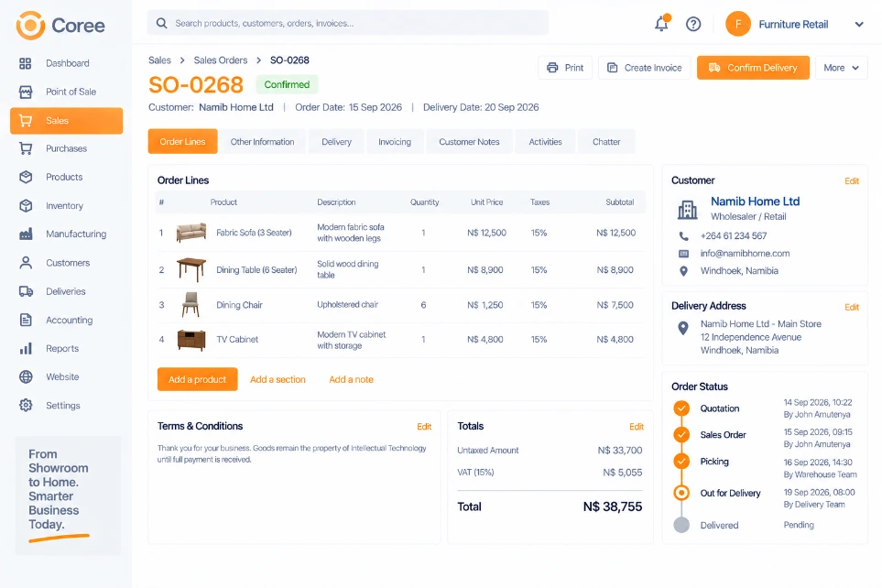Viewport: 882px width, 588px height.
Task: Click Confirm Delivery button
Action: tap(753, 68)
